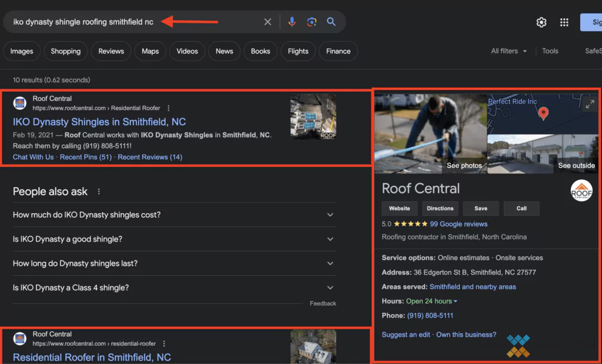Expand 'How long do Dynasty shingles last?'
The height and width of the screenshot is (364, 602).
tap(174, 263)
